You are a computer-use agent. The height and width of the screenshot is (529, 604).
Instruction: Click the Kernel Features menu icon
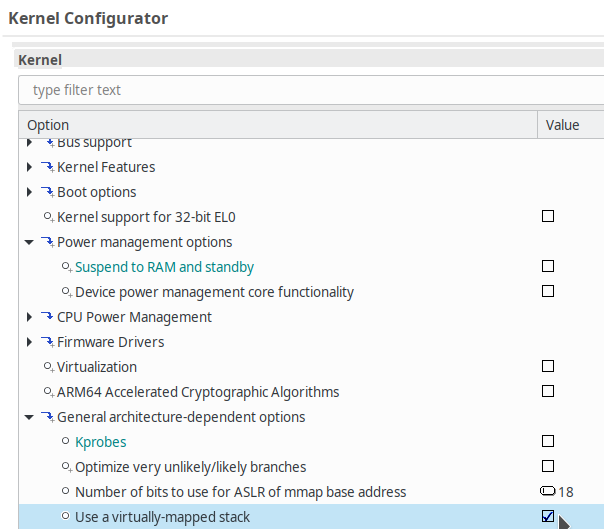(x=47, y=167)
